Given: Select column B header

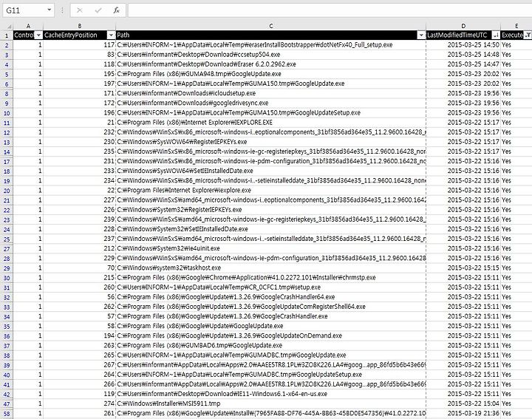Looking at the screenshot, I should (x=79, y=26).
